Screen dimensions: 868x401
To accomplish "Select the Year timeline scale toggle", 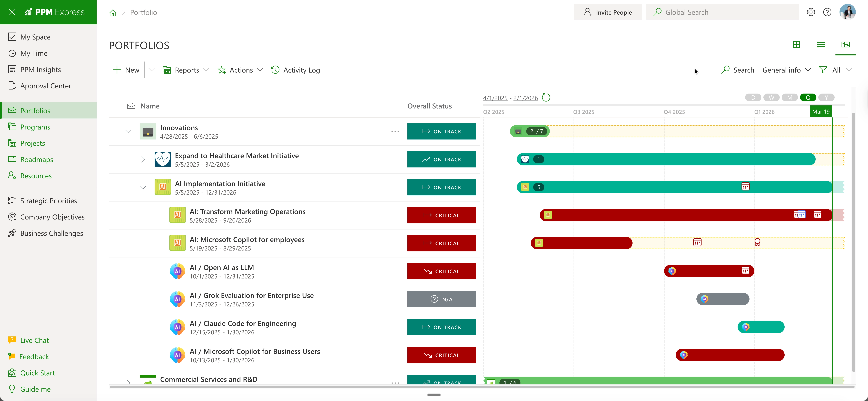I will pos(826,98).
